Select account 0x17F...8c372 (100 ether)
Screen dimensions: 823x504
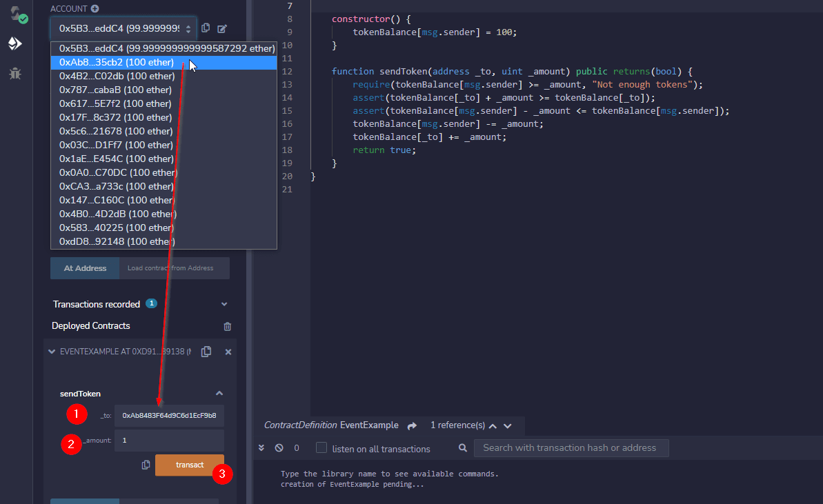[163, 117]
